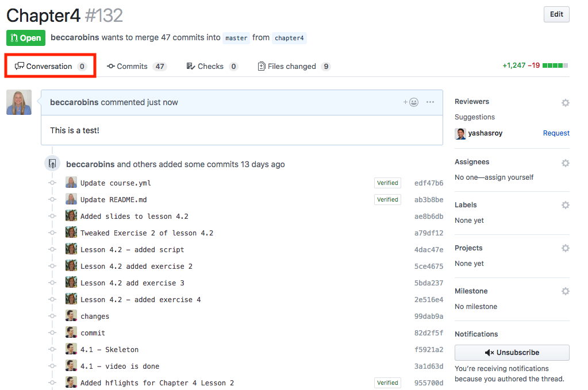Open Labels gear settings
This screenshot has width=588, height=390.
(566, 205)
